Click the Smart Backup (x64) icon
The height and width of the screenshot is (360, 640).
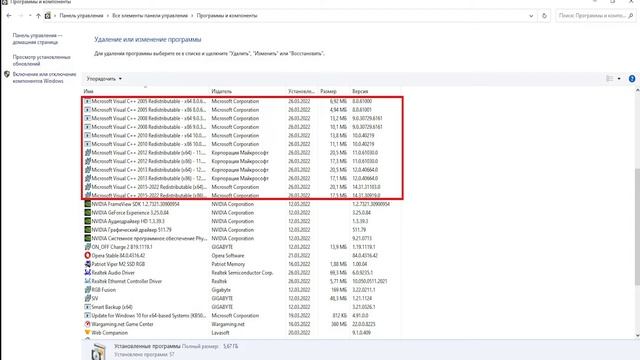pyautogui.click(x=87, y=307)
